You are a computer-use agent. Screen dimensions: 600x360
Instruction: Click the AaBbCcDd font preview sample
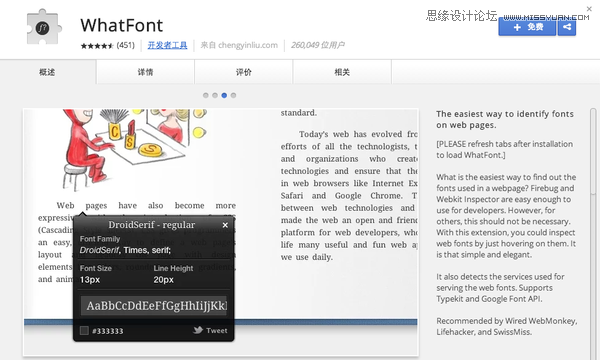154,306
